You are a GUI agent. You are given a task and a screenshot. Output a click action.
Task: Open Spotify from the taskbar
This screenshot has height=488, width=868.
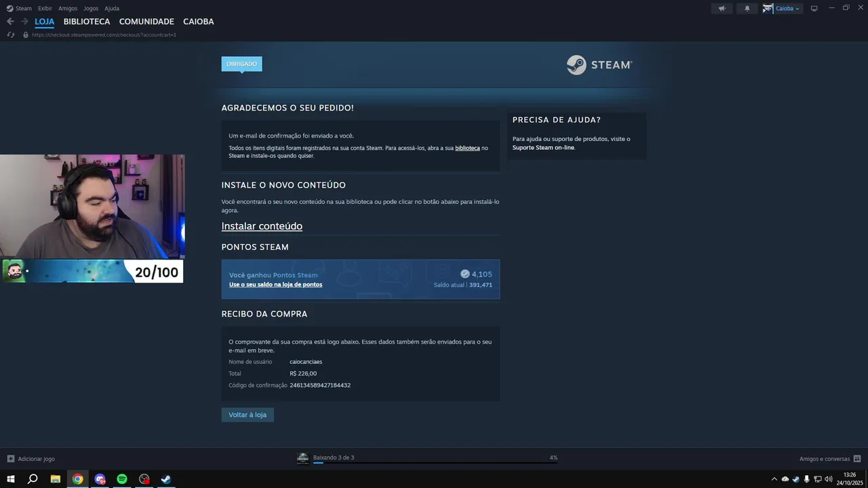click(122, 479)
